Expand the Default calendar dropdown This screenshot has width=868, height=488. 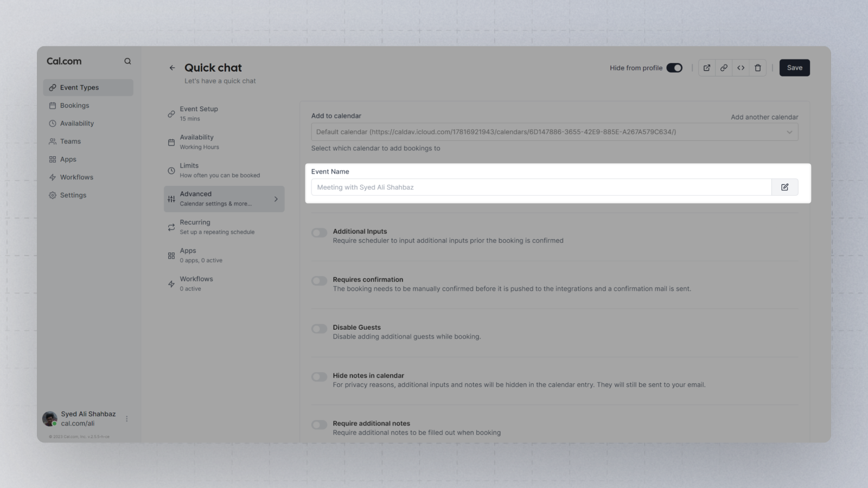[x=554, y=132]
